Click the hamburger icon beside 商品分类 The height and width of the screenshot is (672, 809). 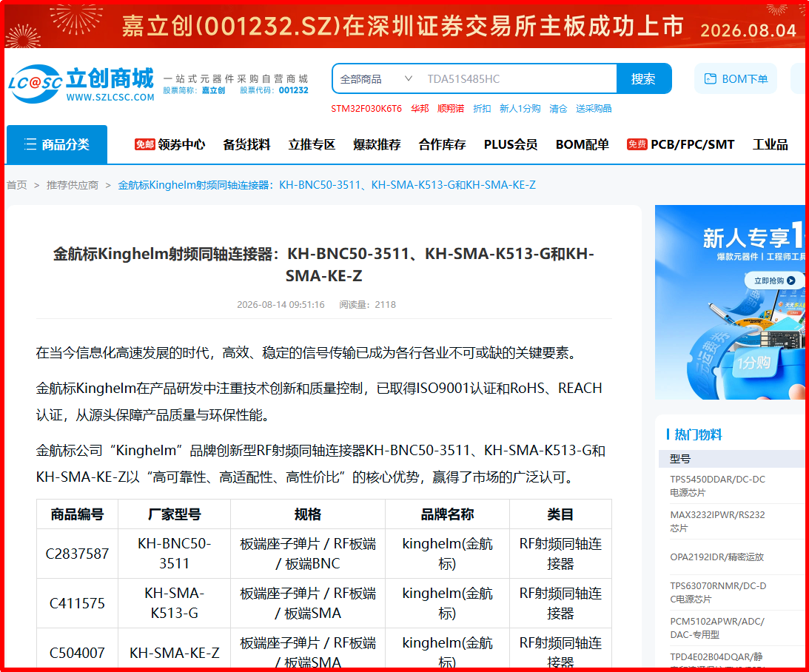[x=30, y=144]
